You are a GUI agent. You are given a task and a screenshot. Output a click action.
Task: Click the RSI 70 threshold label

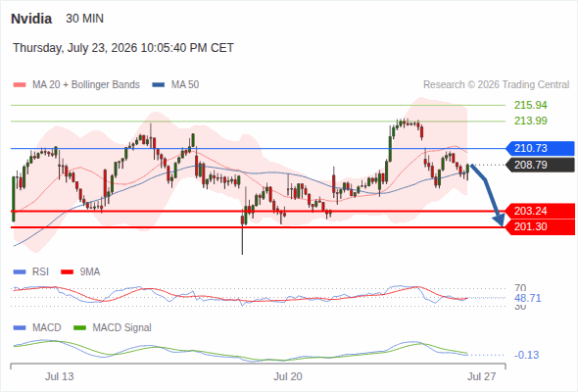(x=520, y=288)
